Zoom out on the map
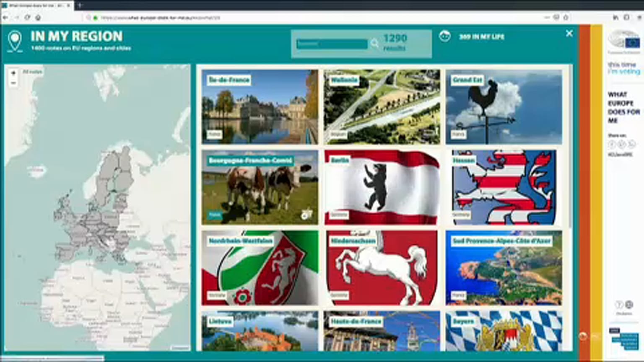This screenshot has width=644, height=362. [x=13, y=83]
